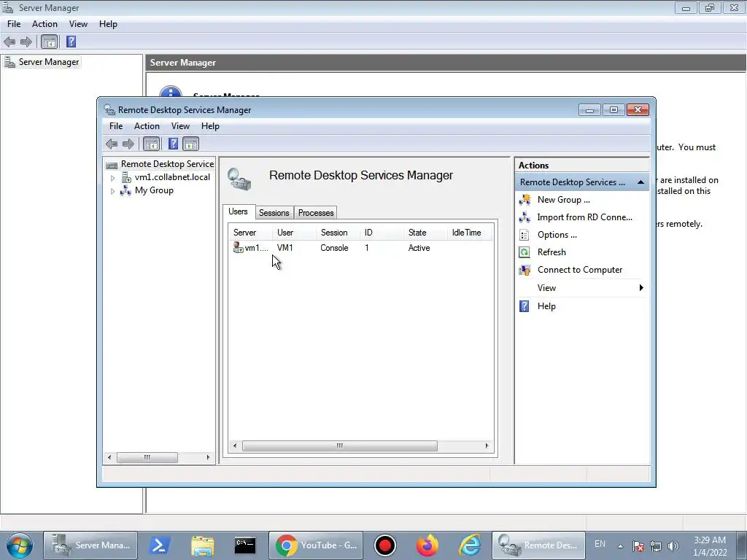Image resolution: width=747 pixels, height=560 pixels.
Task: Open Windows Start orb
Action: coord(20,545)
